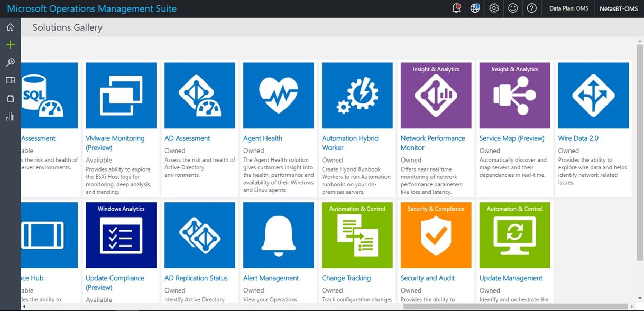Click Network Performance Monitor description text
Viewport: 644px width, 311px height.
tap(434, 181)
